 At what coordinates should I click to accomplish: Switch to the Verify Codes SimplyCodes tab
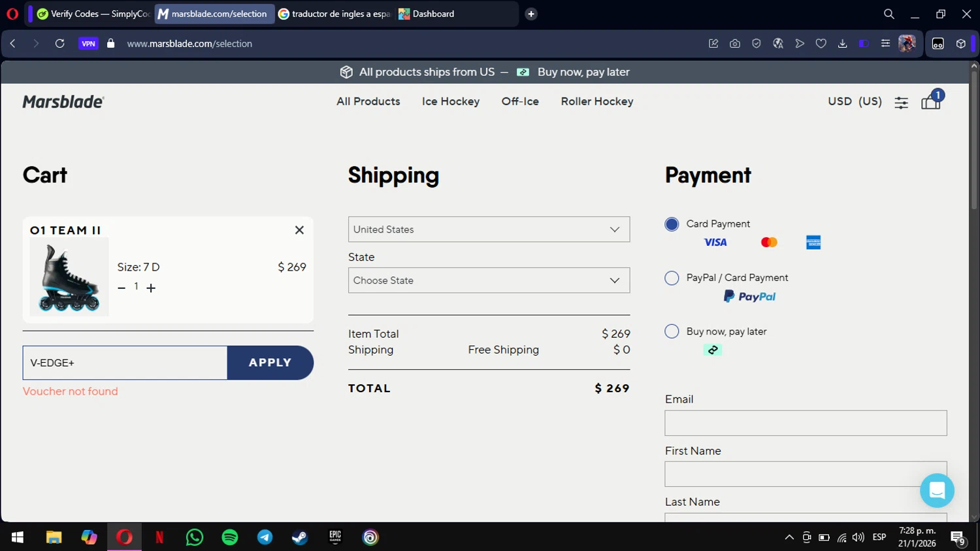[x=93, y=14]
